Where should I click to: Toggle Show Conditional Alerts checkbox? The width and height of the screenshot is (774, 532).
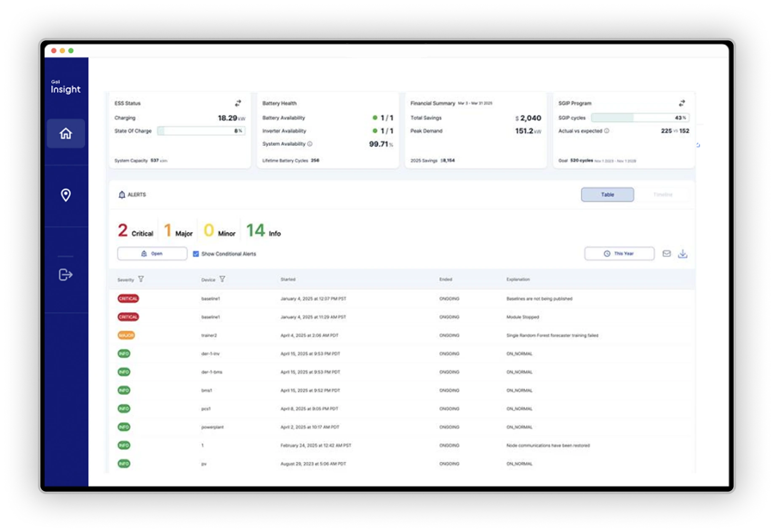[196, 254]
